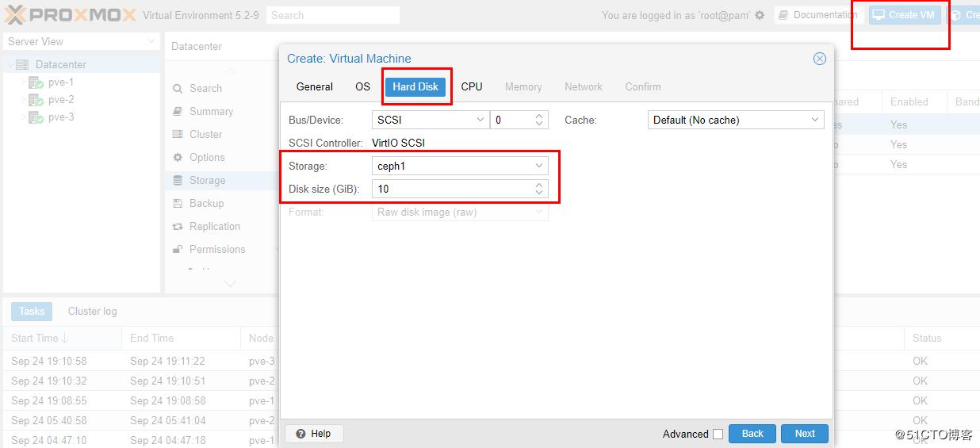Click the pve-1 node icon
Screen dimensions: 980x448
click(x=36, y=82)
